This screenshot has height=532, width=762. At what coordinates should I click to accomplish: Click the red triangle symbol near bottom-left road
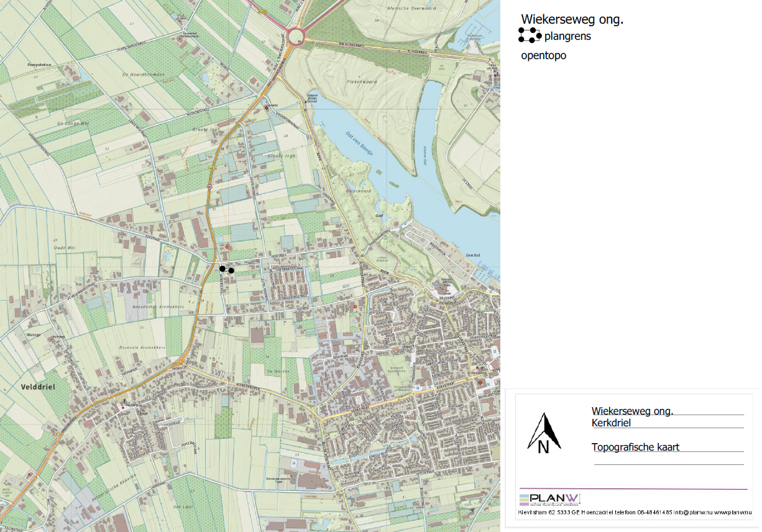(x=30, y=475)
